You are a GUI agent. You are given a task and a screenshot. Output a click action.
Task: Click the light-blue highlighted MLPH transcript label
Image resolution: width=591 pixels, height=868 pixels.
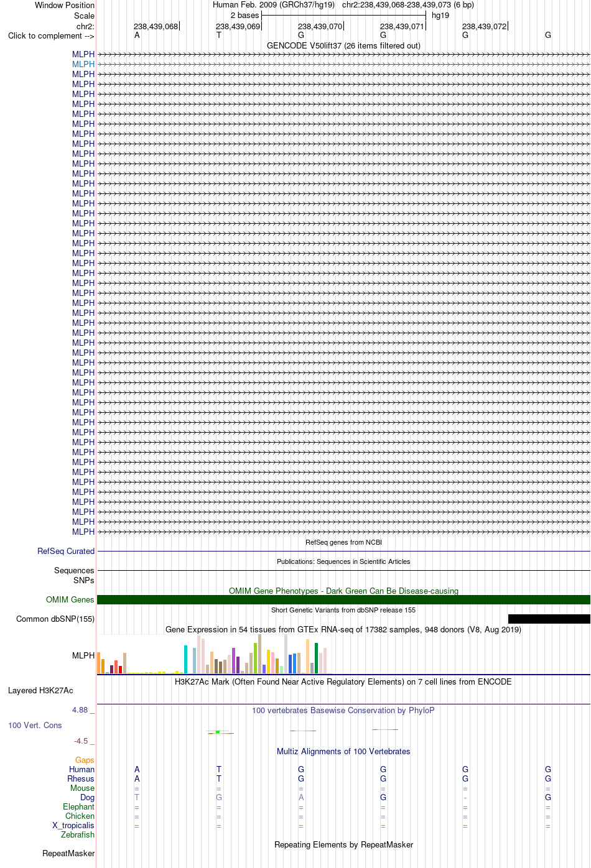pyautogui.click(x=83, y=64)
